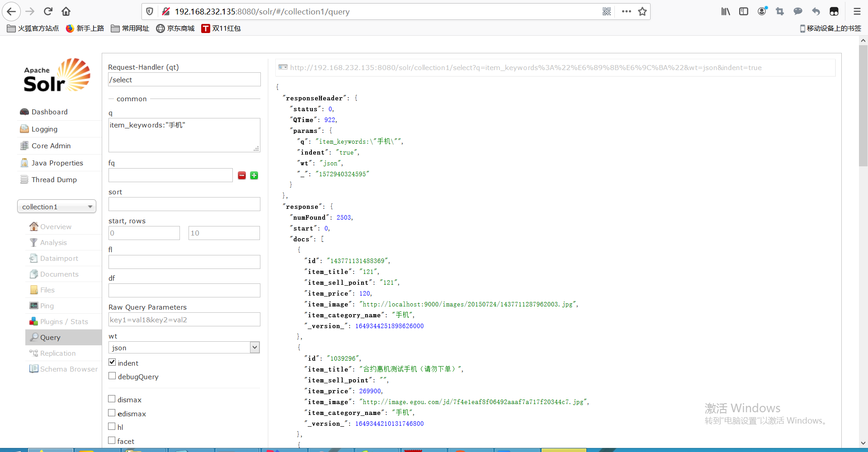
Task: Open 移动设备上的书签 mobile bookmarks
Action: (x=830, y=28)
